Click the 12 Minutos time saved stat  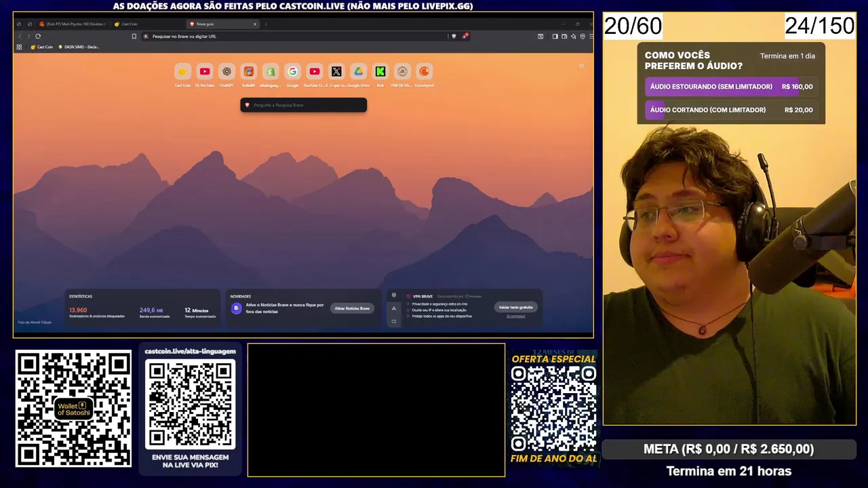point(199,312)
